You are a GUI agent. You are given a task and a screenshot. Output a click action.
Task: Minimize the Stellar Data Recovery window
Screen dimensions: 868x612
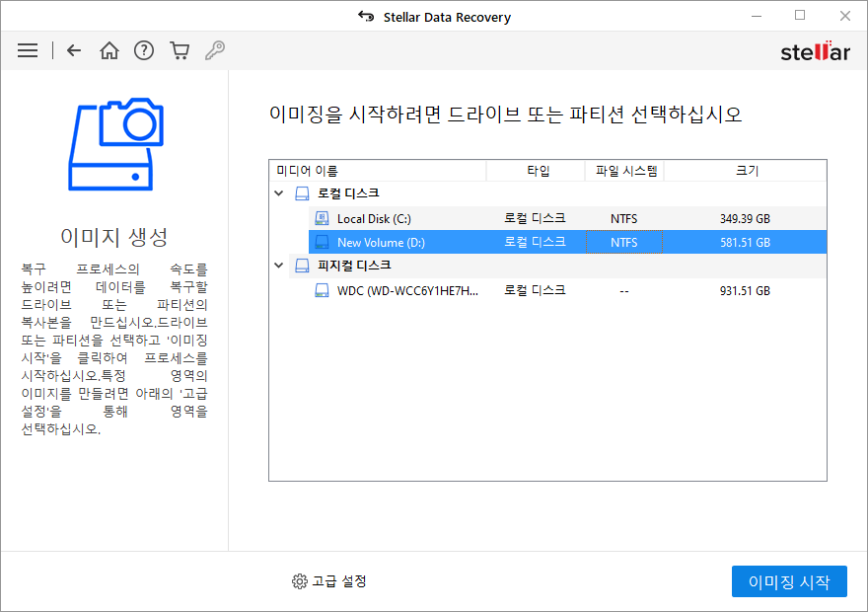pos(757,17)
